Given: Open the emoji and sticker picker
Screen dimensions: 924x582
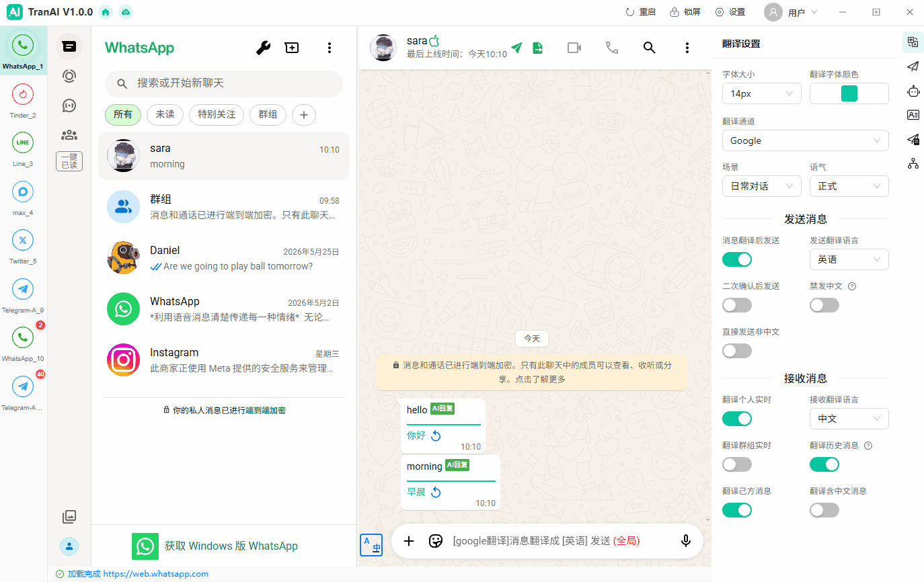Looking at the screenshot, I should point(436,541).
